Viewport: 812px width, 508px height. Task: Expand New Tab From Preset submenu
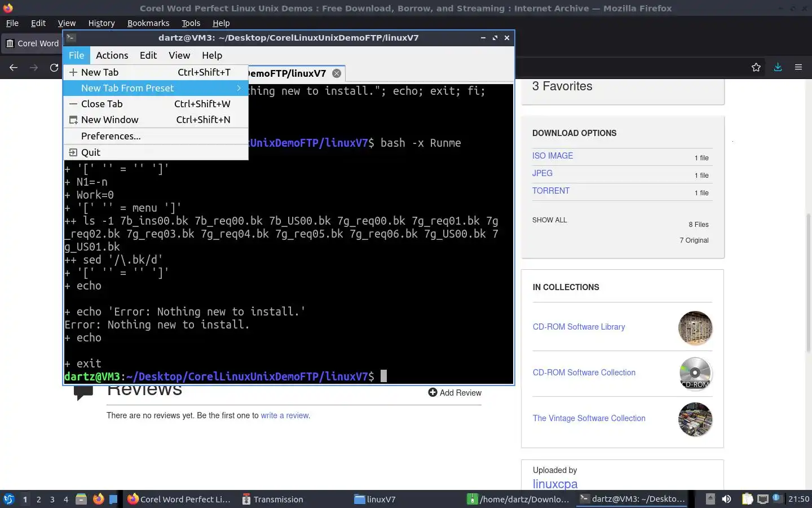(x=156, y=88)
